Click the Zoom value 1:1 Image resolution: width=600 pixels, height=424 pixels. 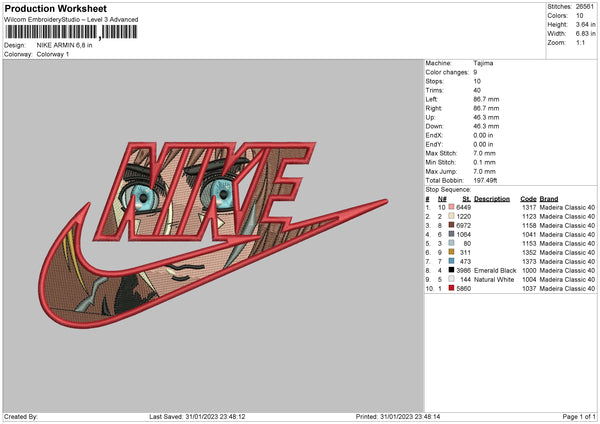coord(580,42)
